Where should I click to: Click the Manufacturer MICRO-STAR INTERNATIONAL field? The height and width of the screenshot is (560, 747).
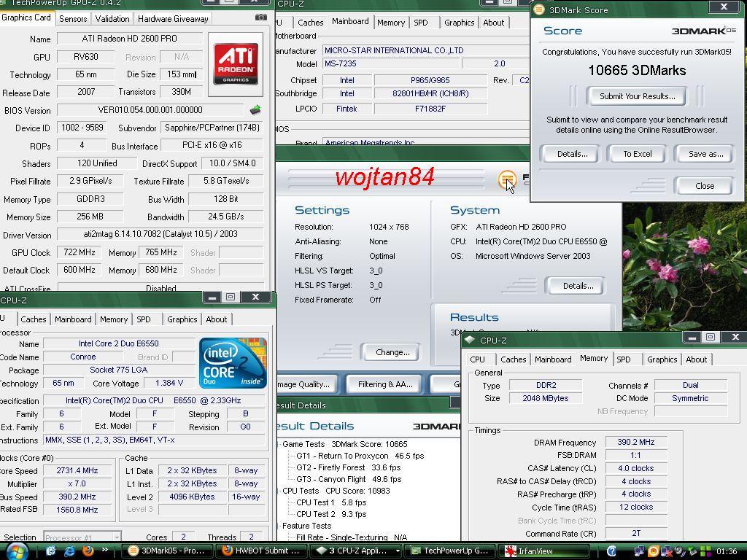click(425, 50)
